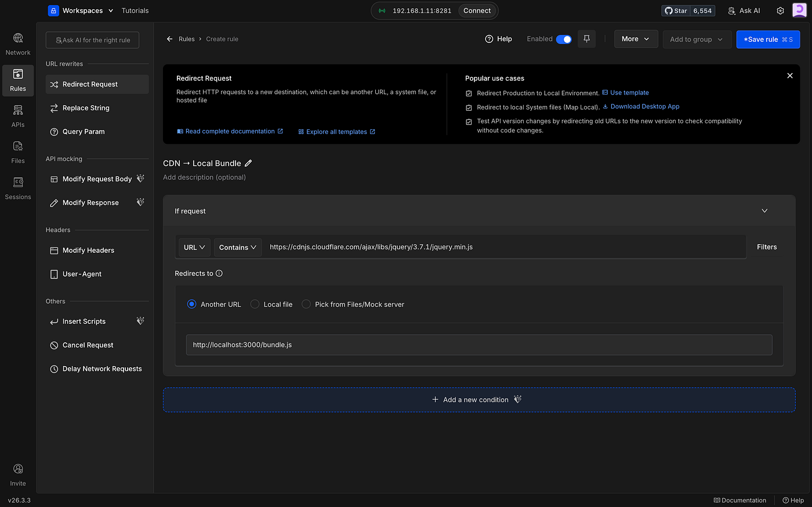The image size is (812, 507).
Task: Select the Local file radio option
Action: tap(255, 304)
